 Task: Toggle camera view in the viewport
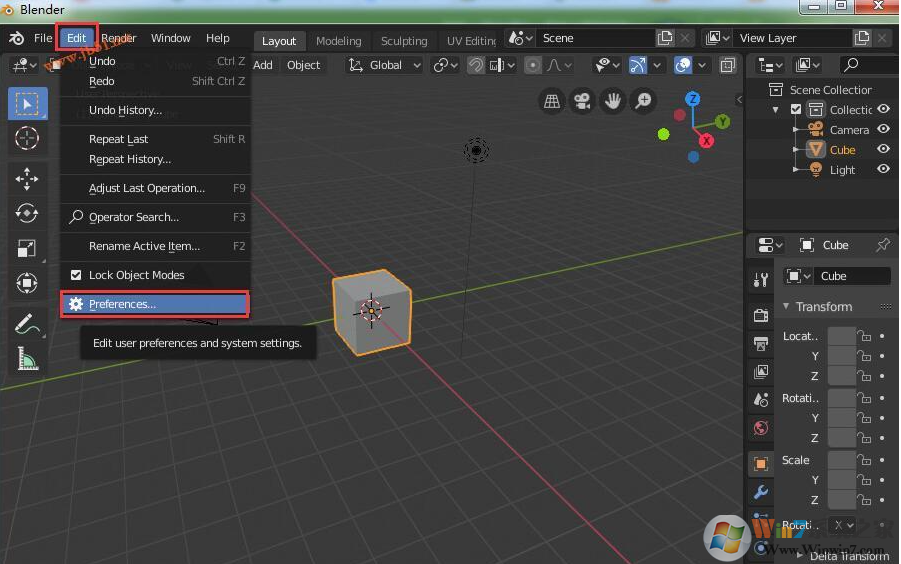click(581, 101)
